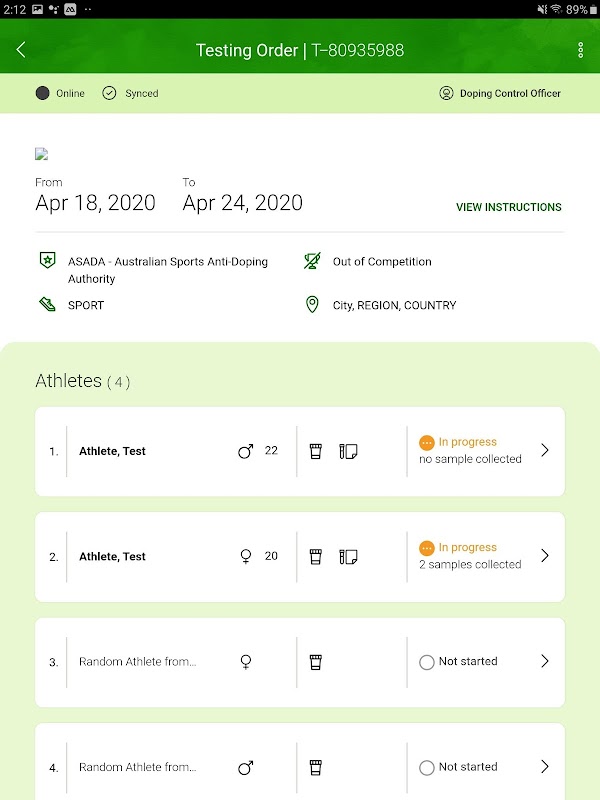The width and height of the screenshot is (600, 800).
Task: Open first Athlete, Test entry name
Action: coord(112,451)
